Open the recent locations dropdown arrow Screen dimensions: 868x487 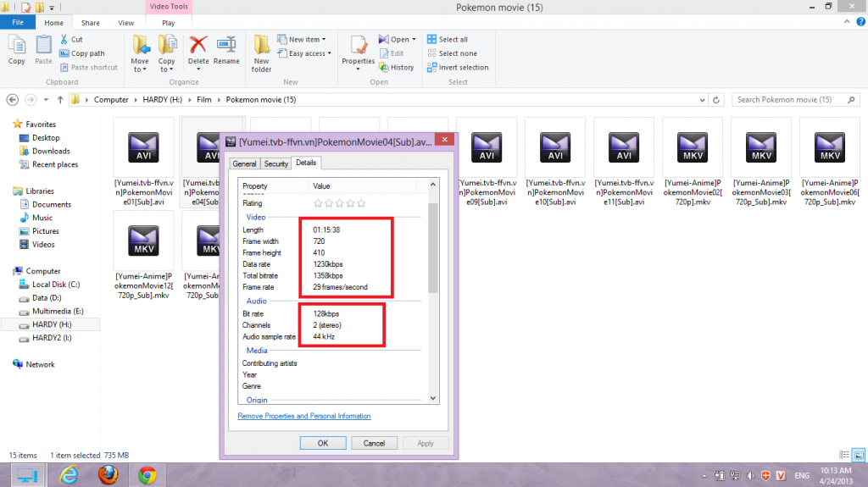pyautogui.click(x=46, y=100)
